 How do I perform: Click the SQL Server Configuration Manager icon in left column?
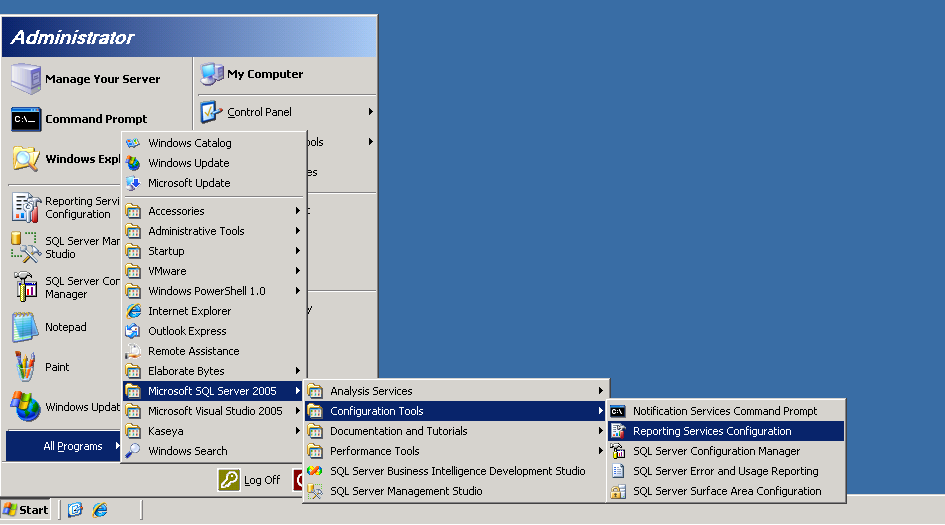(26, 287)
